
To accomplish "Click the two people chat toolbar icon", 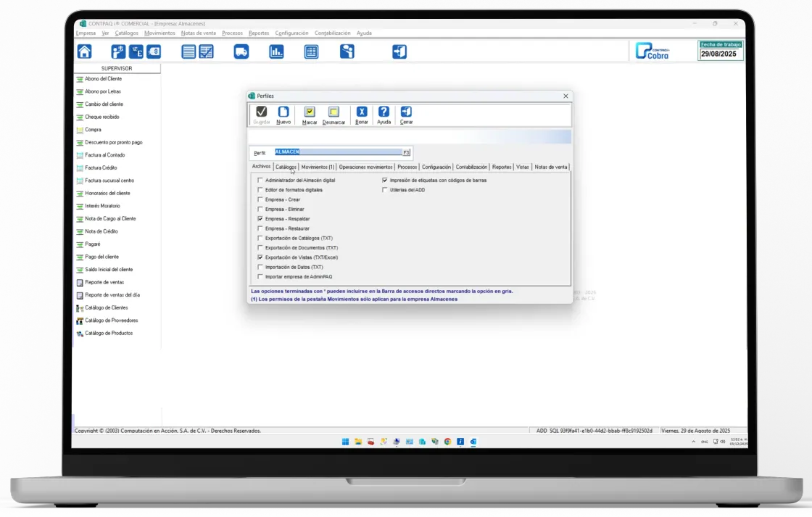I will click(347, 51).
